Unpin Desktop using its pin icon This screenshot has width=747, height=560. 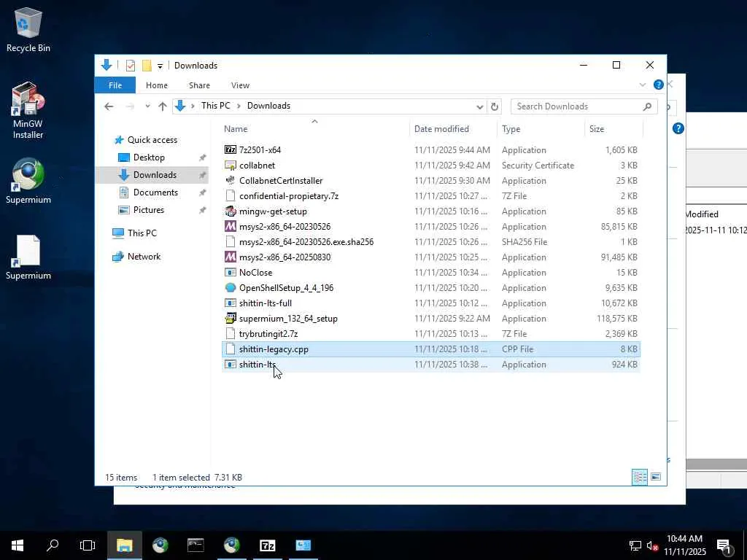point(203,157)
